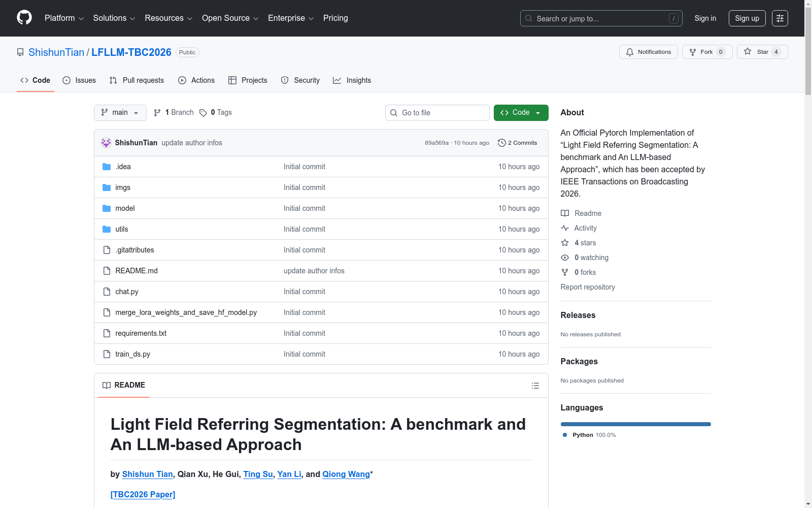
Task: Switch to the Security tab
Action: pos(300,80)
